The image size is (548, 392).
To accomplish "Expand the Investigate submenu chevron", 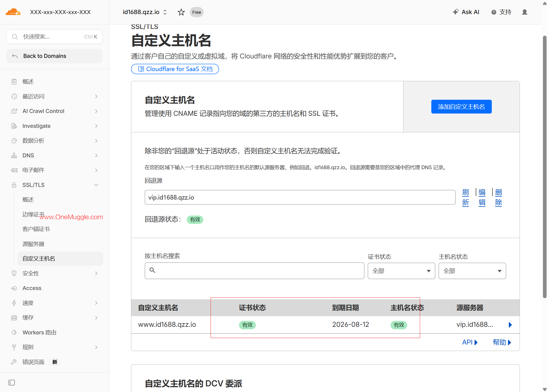I will [96, 126].
